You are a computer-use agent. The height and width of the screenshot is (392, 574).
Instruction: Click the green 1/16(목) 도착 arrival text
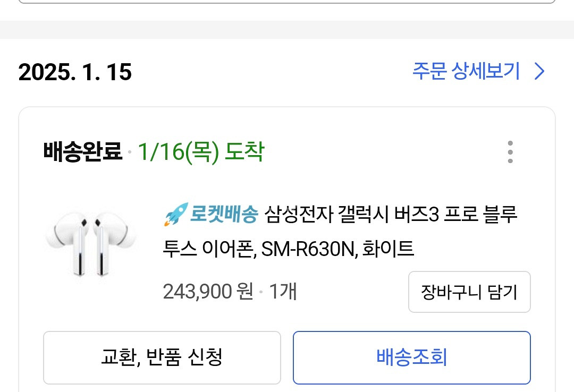click(x=200, y=152)
